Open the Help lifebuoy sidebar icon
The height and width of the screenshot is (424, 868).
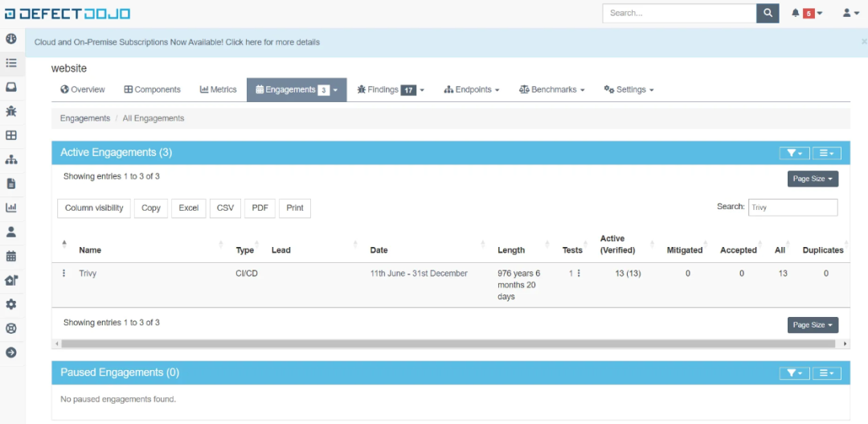tap(11, 329)
